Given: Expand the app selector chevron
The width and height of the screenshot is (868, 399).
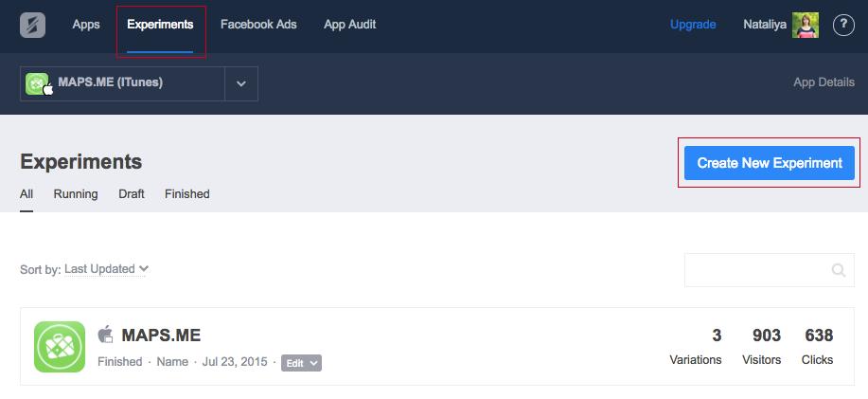Looking at the screenshot, I should 241,83.
